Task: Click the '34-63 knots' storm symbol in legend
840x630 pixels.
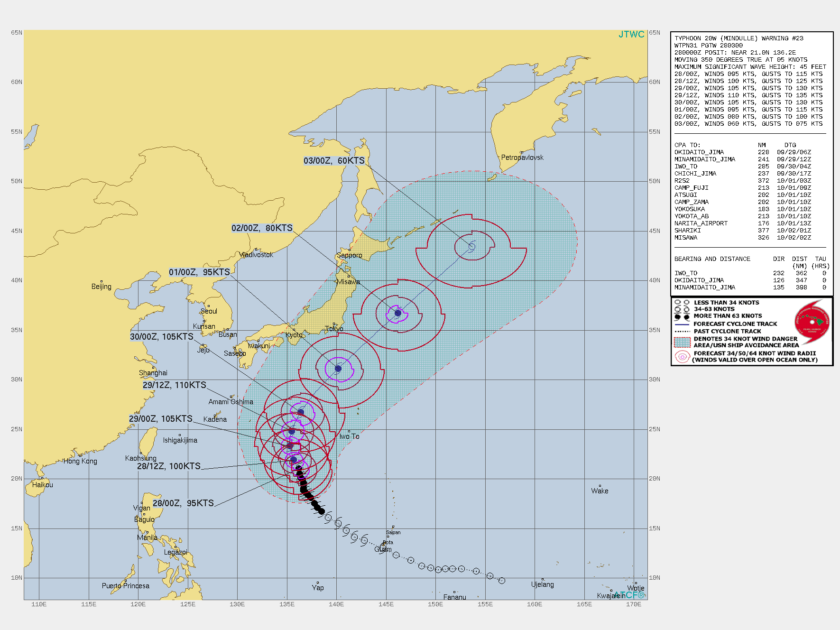Action: coord(682,309)
